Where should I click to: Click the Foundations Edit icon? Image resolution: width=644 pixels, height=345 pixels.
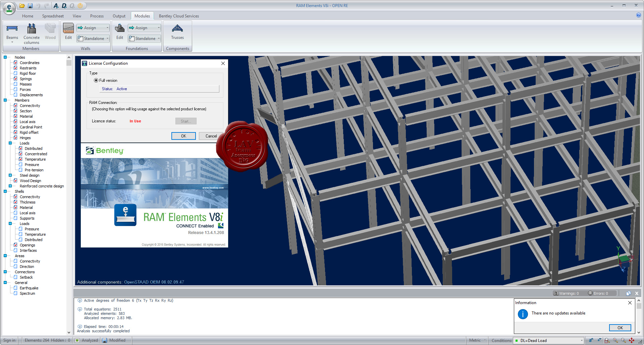(120, 32)
